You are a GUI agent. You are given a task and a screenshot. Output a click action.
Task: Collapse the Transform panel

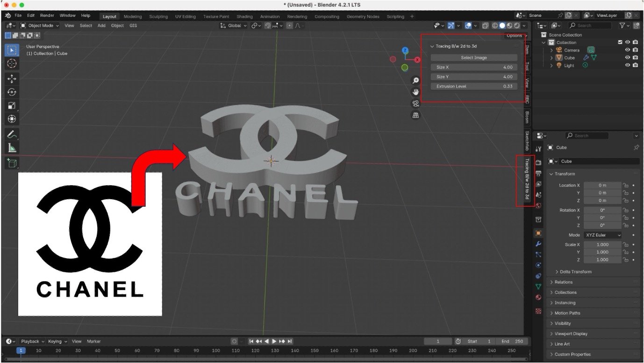pos(551,174)
